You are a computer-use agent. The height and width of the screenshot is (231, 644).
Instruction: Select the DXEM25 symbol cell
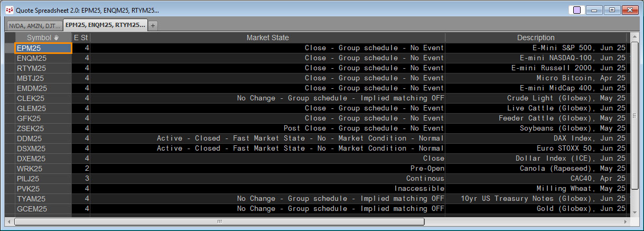pos(43,159)
